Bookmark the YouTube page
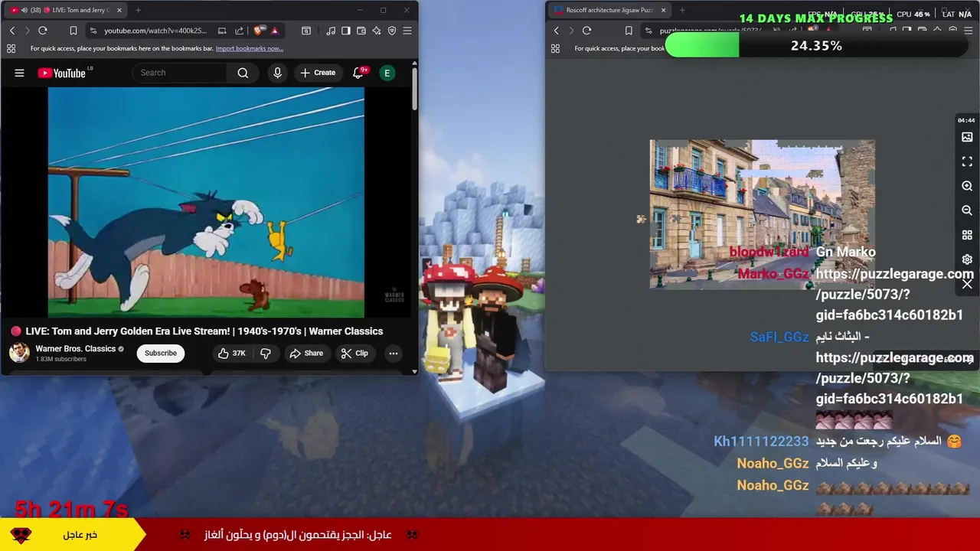 click(73, 31)
